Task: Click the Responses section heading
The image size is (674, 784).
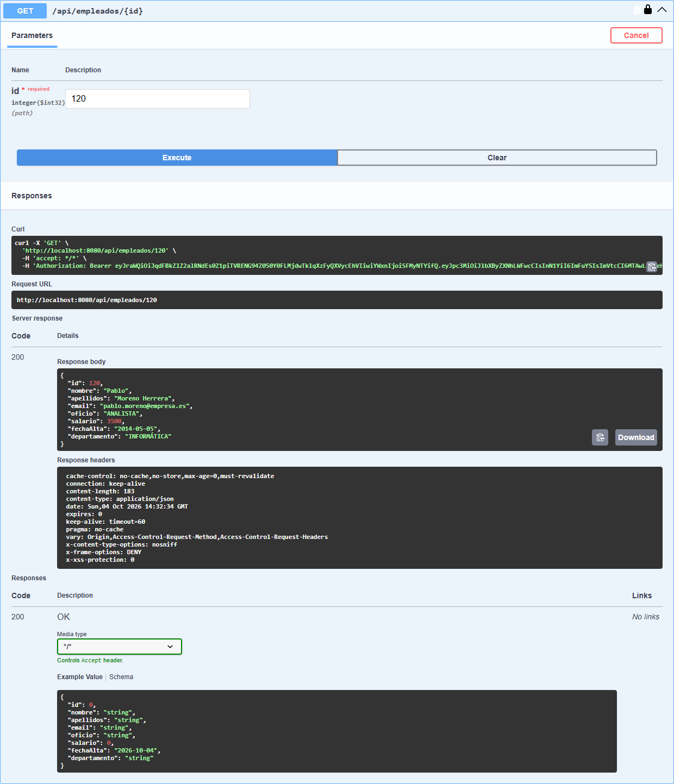Action: pos(32,196)
